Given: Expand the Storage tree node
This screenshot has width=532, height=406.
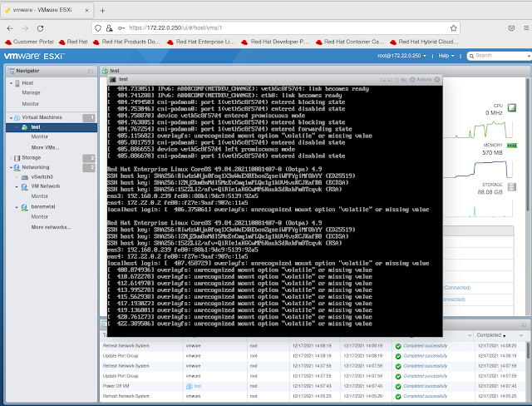Looking at the screenshot, I should [11, 158].
